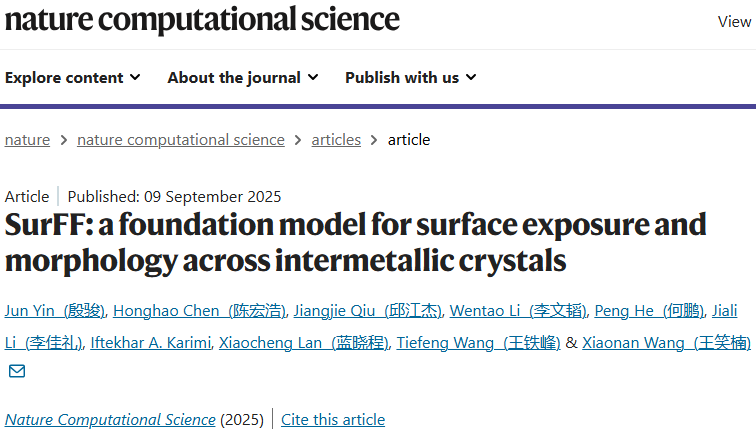Expand the Publish with us menu
The width and height of the screenshot is (756, 436).
point(411,77)
